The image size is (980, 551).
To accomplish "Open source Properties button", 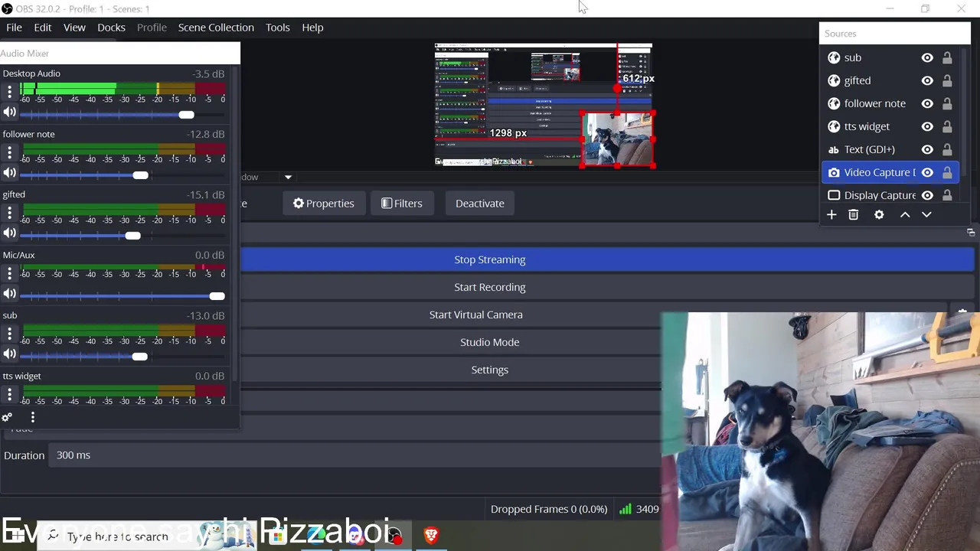I will [324, 204].
